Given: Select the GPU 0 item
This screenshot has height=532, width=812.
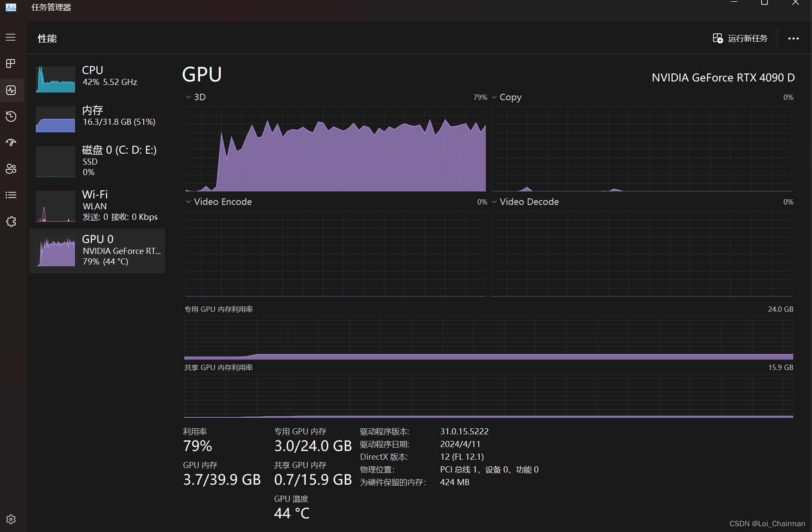Looking at the screenshot, I should 97,251.
